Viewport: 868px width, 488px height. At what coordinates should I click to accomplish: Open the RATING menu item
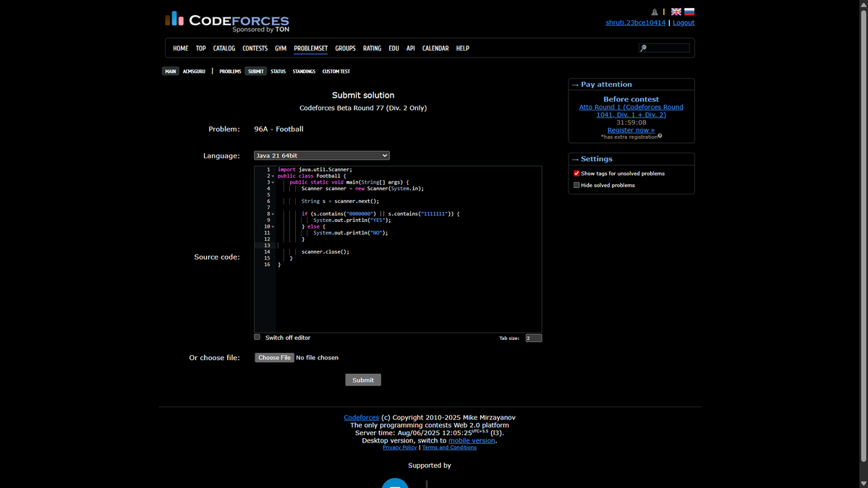[372, 48]
